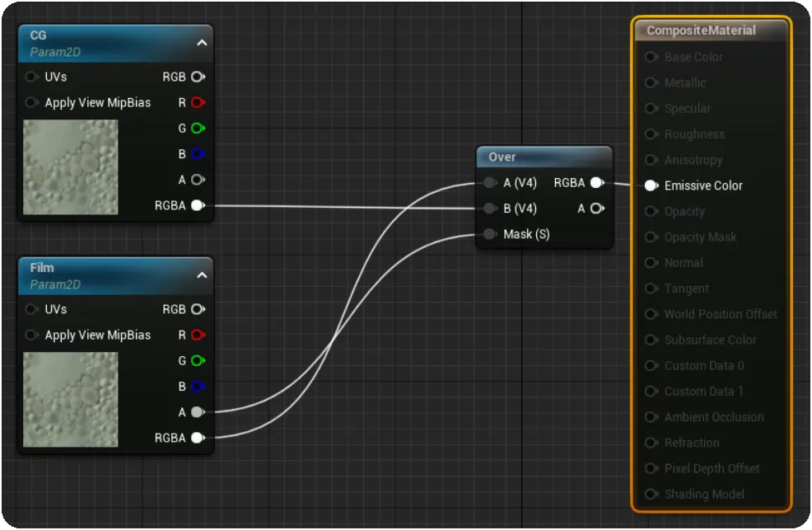Image resolution: width=812 pixels, height=530 pixels.
Task: Click the Anisotropy input pin
Action: point(651,160)
